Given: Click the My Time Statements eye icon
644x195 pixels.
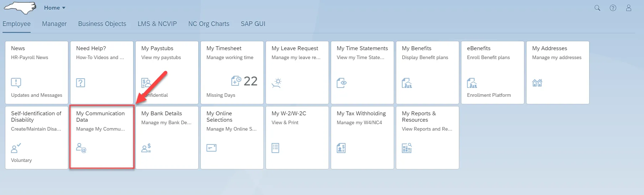Looking at the screenshot, I should [x=341, y=83].
